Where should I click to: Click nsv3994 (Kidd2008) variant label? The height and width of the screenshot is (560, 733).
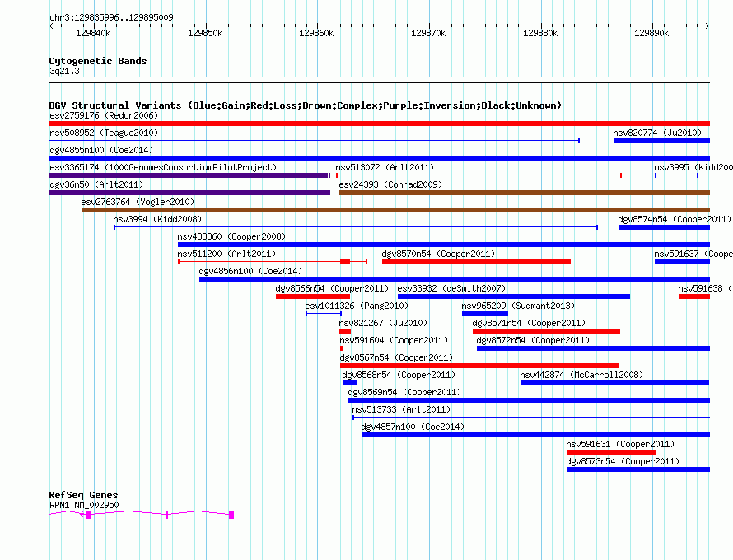pos(157,219)
